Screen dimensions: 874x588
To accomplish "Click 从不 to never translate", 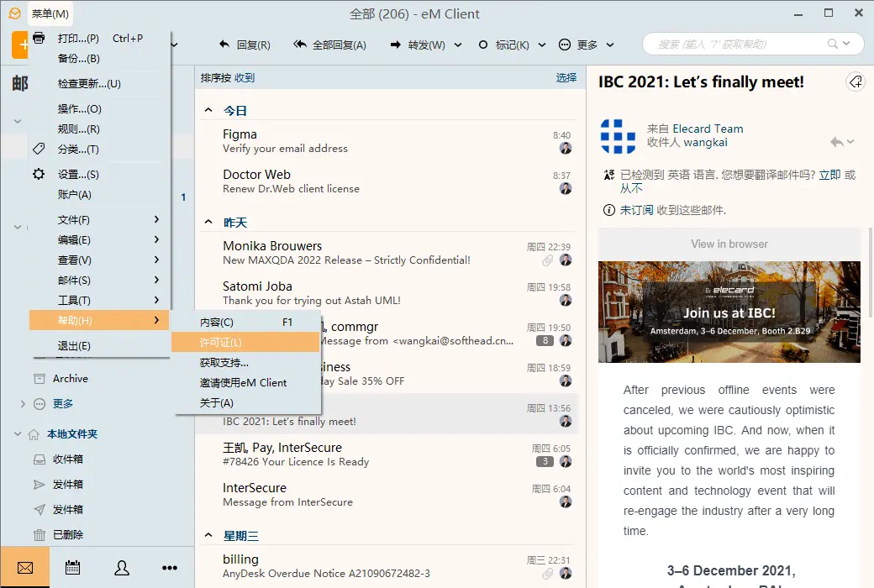I will pyautogui.click(x=631, y=188).
